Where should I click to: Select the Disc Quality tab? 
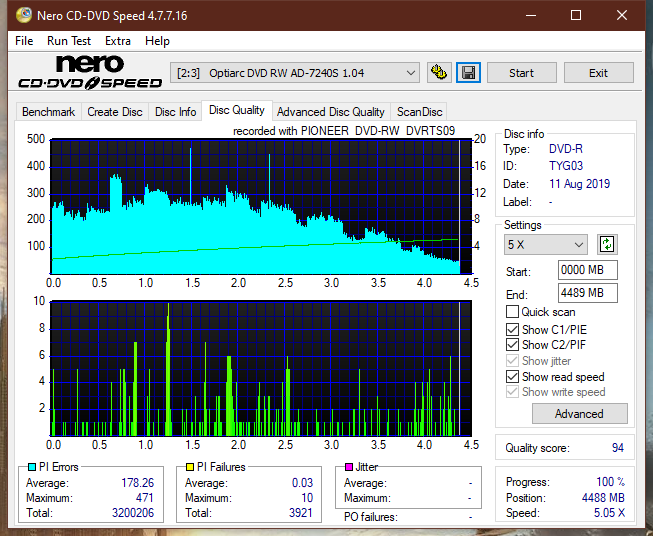click(237, 110)
